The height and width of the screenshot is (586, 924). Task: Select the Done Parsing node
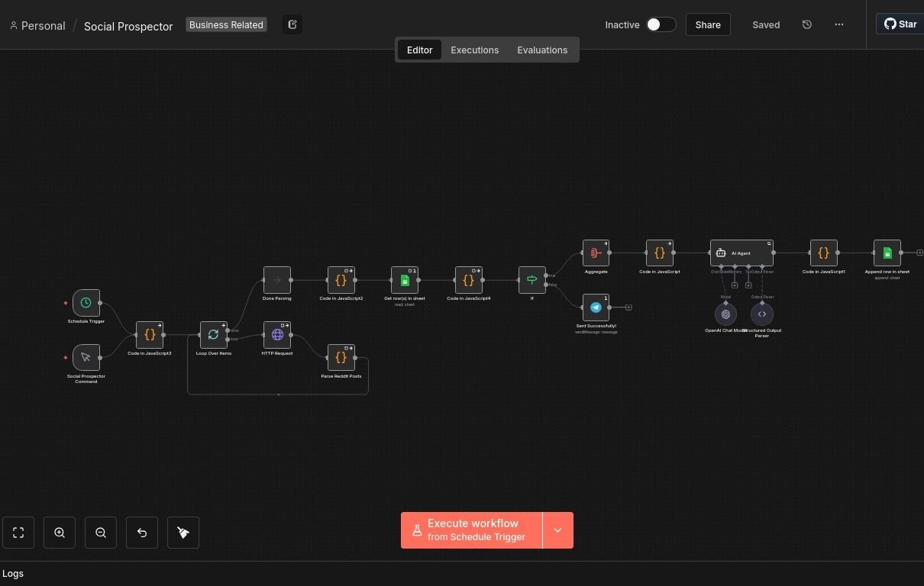[x=277, y=280]
